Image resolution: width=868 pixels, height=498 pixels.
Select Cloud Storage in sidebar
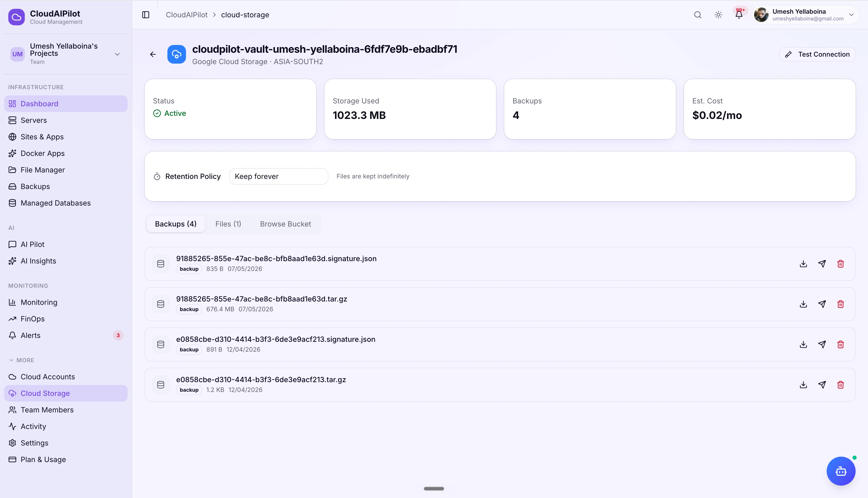(x=66, y=393)
